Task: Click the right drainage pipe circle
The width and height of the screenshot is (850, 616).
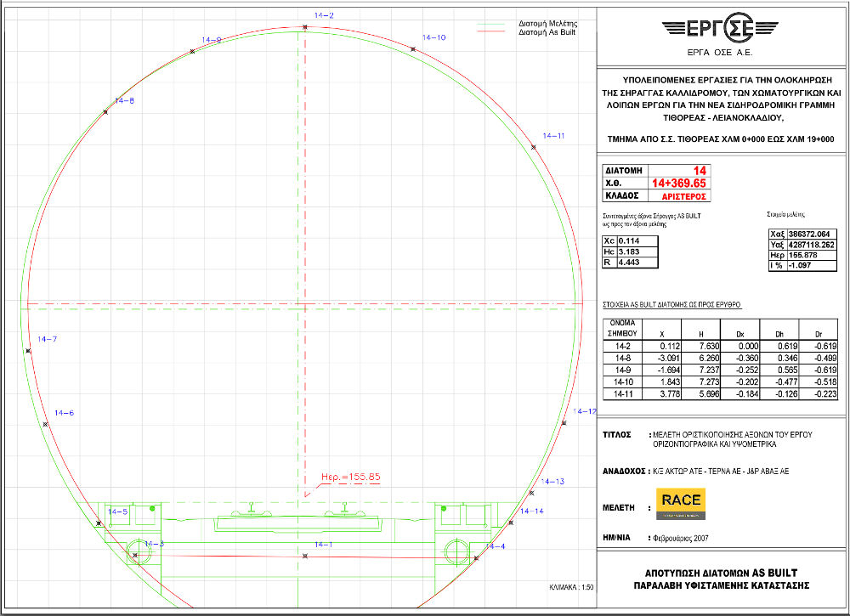Action: (457, 552)
